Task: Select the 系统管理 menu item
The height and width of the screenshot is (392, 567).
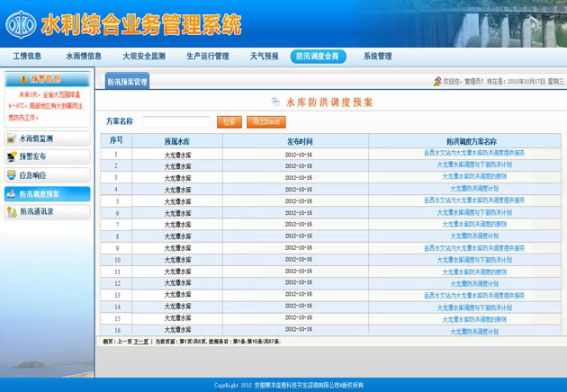Action: point(377,56)
